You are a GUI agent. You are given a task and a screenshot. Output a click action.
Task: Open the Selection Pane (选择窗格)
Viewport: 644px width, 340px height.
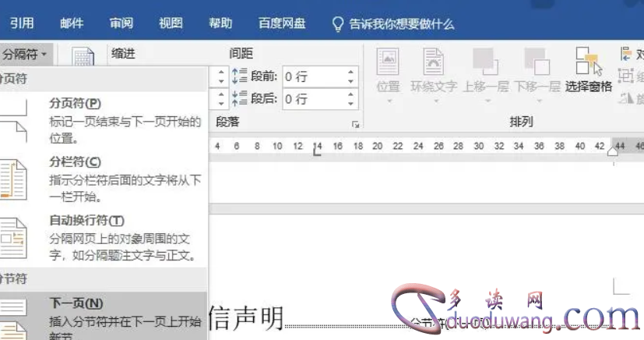588,71
